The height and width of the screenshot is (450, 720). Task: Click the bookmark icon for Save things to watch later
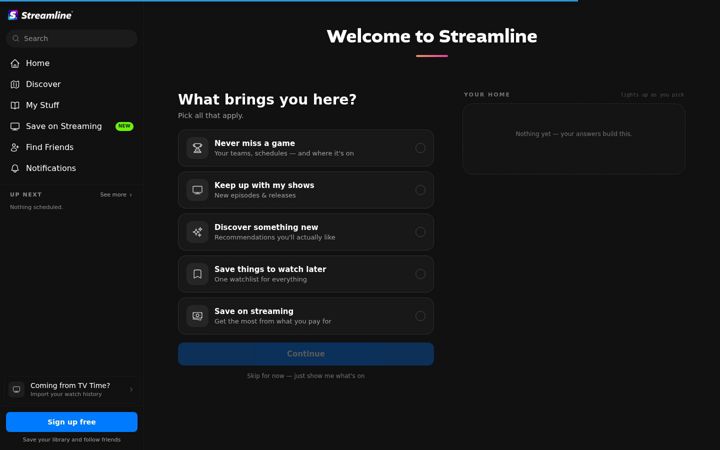[x=197, y=274]
